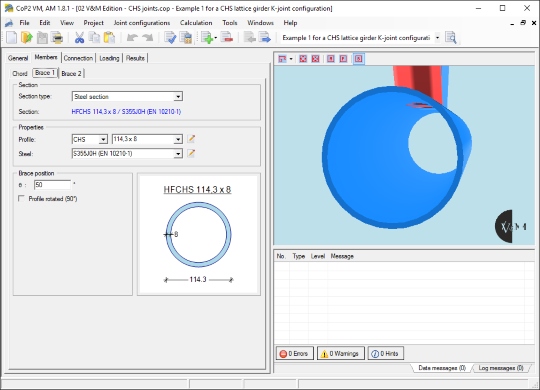
Task: Select the Brace 2 sub-tab
Action: [72, 74]
